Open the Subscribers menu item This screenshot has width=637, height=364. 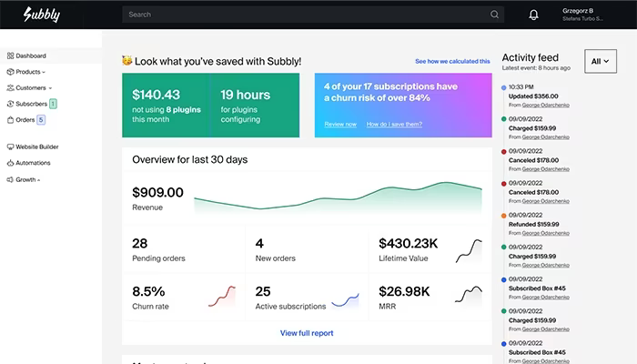(31, 104)
